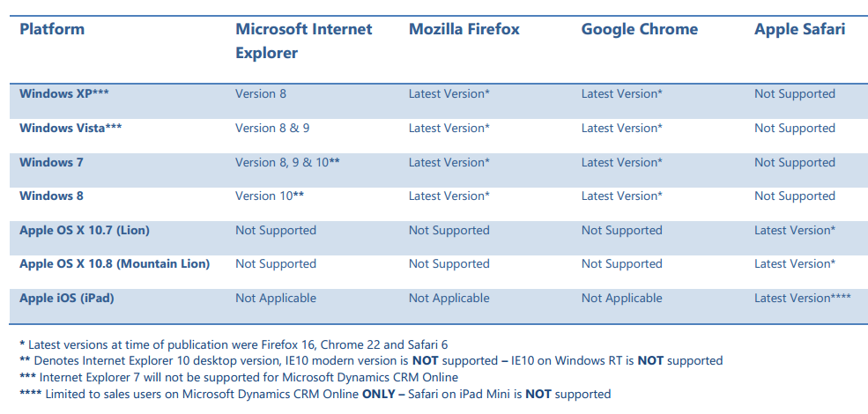This screenshot has height=414, width=868.
Task: Click the Windows XP row label
Action: coord(63,93)
